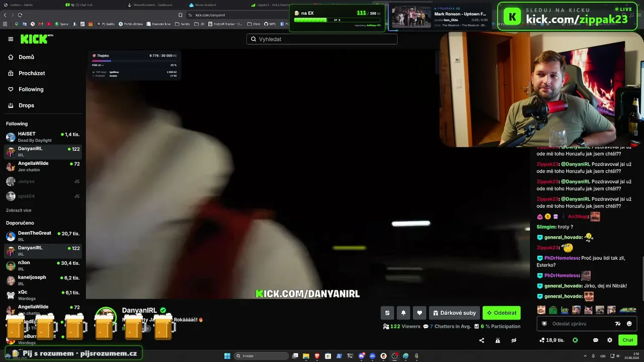Click the 7TV icon in chat input
644x362 pixels.
[618, 324]
